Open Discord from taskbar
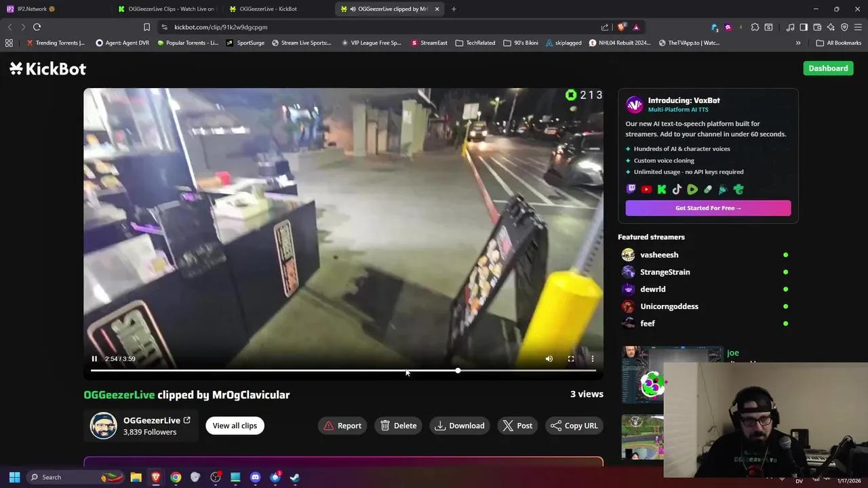Viewport: 868px width, 488px height. (x=255, y=477)
